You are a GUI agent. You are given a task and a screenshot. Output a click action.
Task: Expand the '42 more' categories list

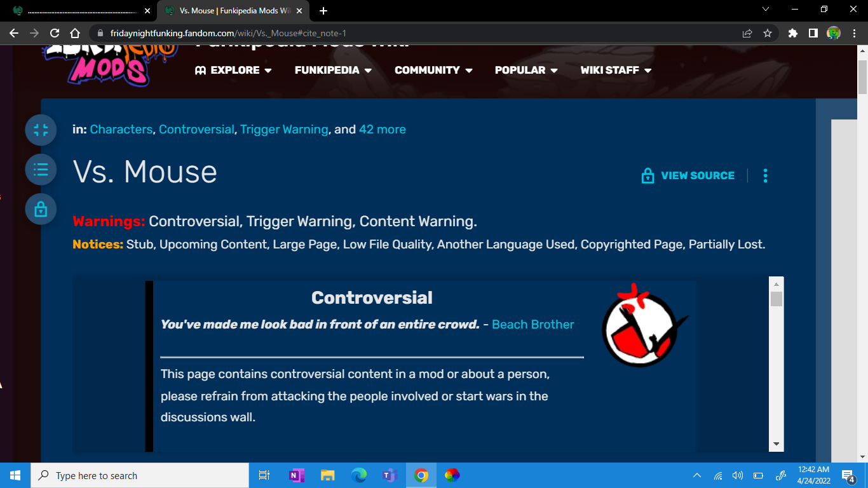click(383, 130)
